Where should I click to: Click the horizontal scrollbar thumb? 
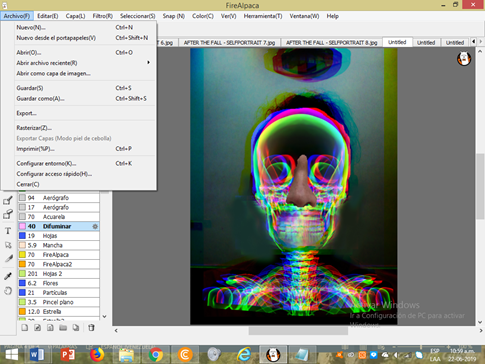(298, 331)
